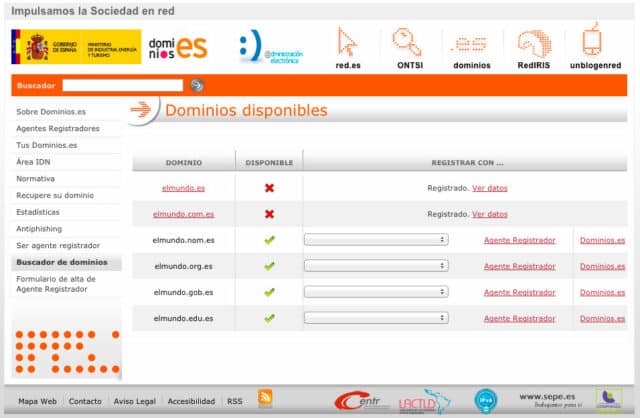The width and height of the screenshot is (640, 418).
Task: Click the dominios.es logo
Action: coord(178,48)
